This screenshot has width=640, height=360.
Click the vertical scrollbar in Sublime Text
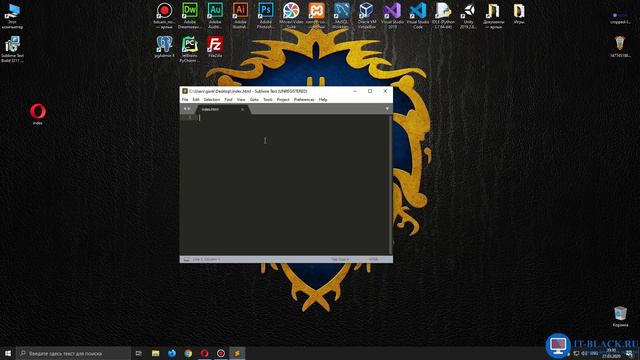(x=391, y=185)
